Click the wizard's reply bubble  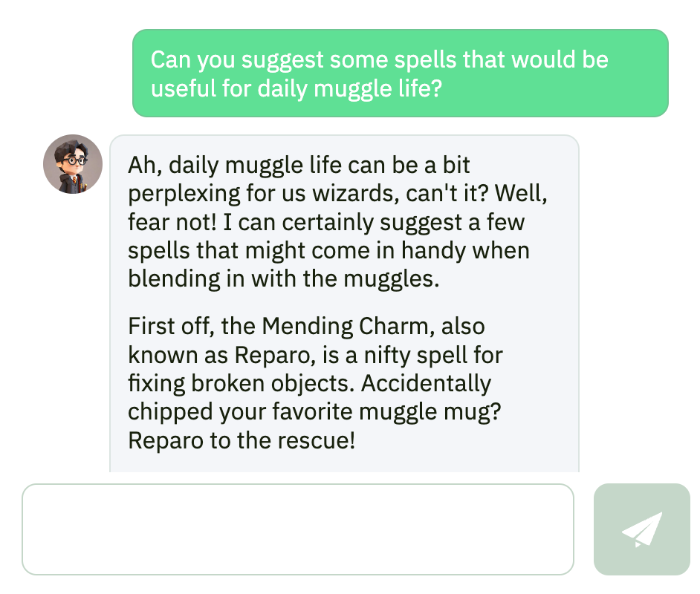pos(344,303)
